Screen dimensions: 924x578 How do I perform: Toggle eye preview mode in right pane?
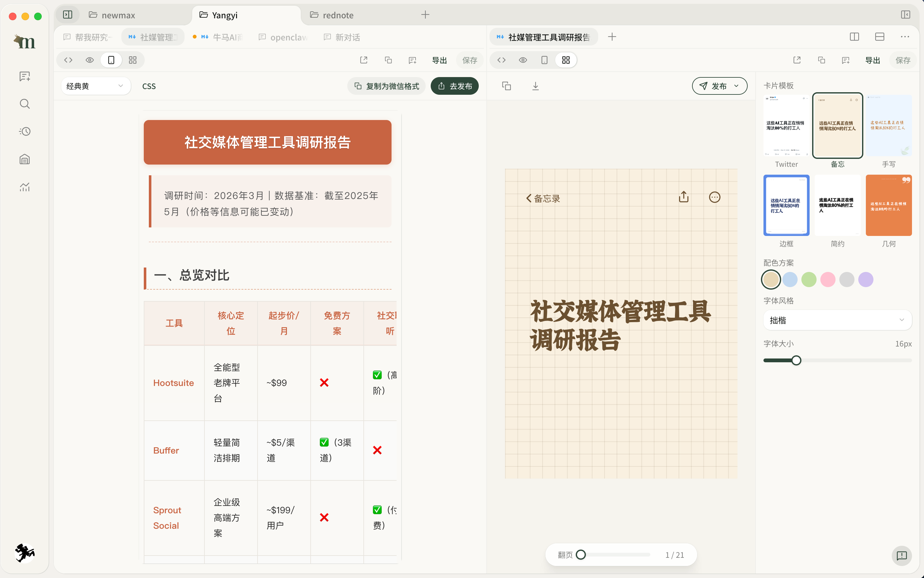tap(523, 60)
